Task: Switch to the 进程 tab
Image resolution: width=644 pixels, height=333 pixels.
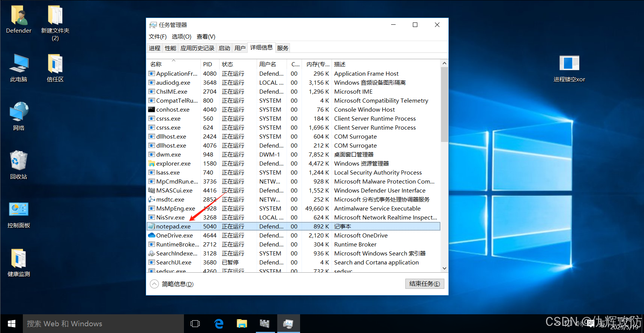Action: click(154, 48)
